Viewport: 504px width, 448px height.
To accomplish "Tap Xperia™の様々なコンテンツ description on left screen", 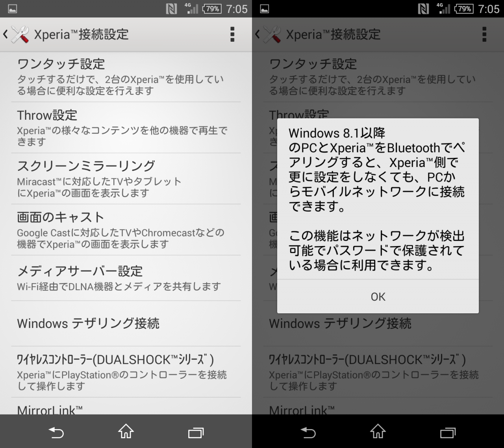I will tap(122, 136).
